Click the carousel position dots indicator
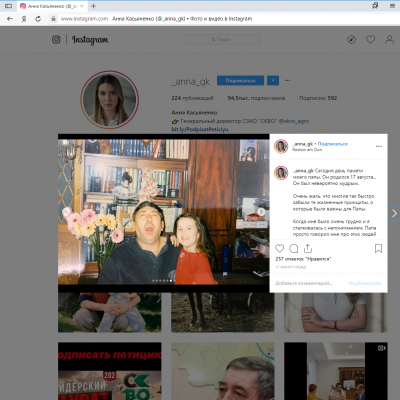The image size is (400, 400). click(x=163, y=281)
